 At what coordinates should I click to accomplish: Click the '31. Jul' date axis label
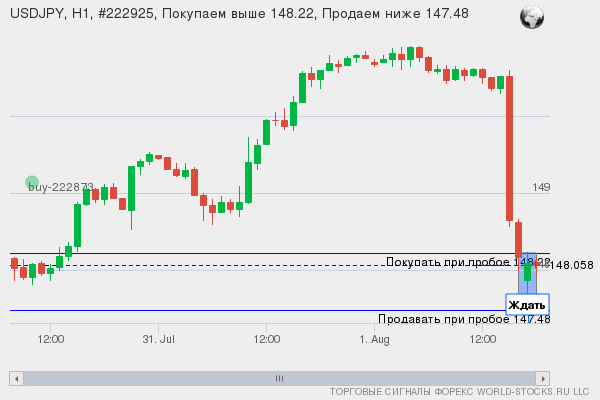point(158,339)
